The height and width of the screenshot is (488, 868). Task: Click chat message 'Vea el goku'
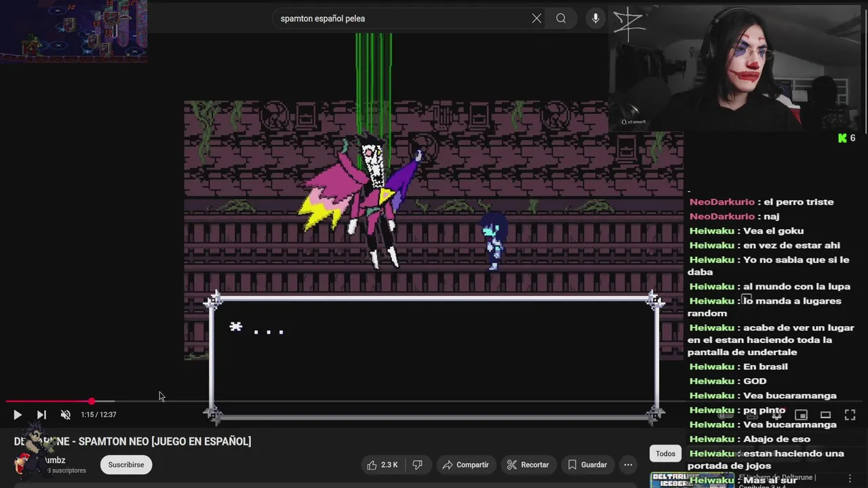[773, 231]
